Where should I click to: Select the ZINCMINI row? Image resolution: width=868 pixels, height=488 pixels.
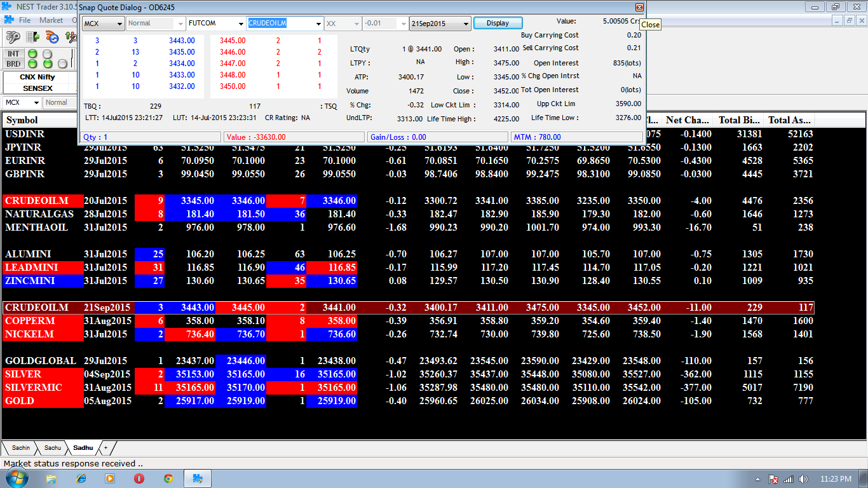click(408, 281)
